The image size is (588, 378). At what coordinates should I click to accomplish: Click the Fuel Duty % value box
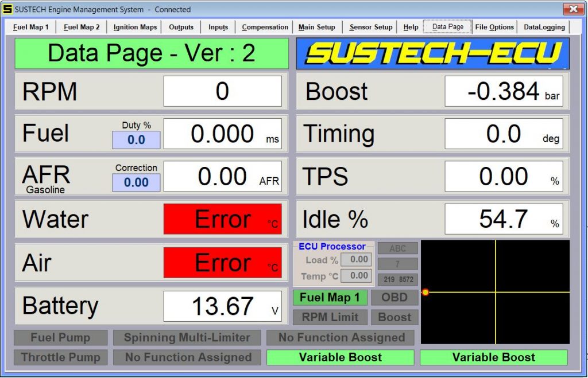[136, 139]
